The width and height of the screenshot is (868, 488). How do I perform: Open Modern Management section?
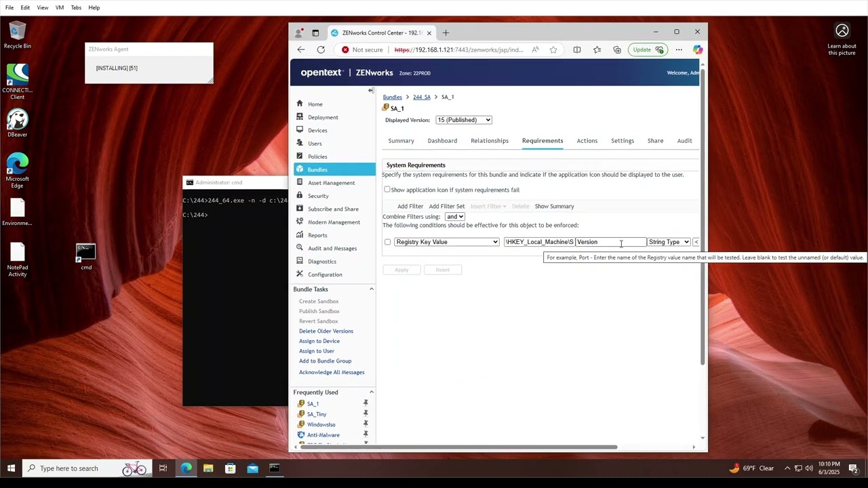point(334,222)
